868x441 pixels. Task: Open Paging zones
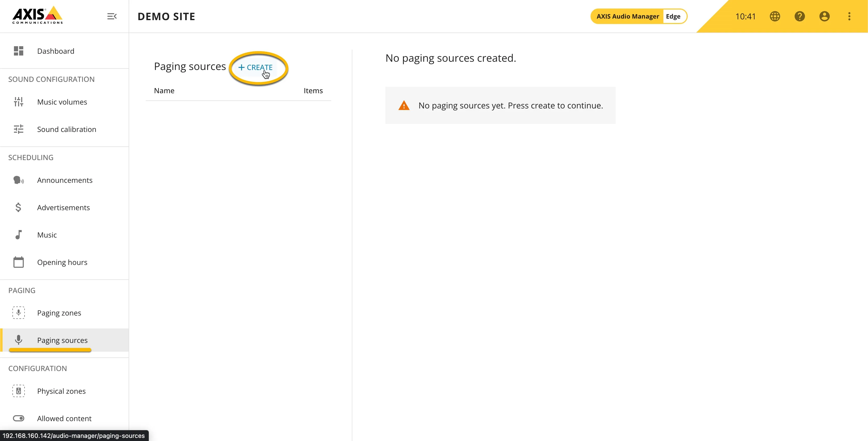(x=64, y=313)
